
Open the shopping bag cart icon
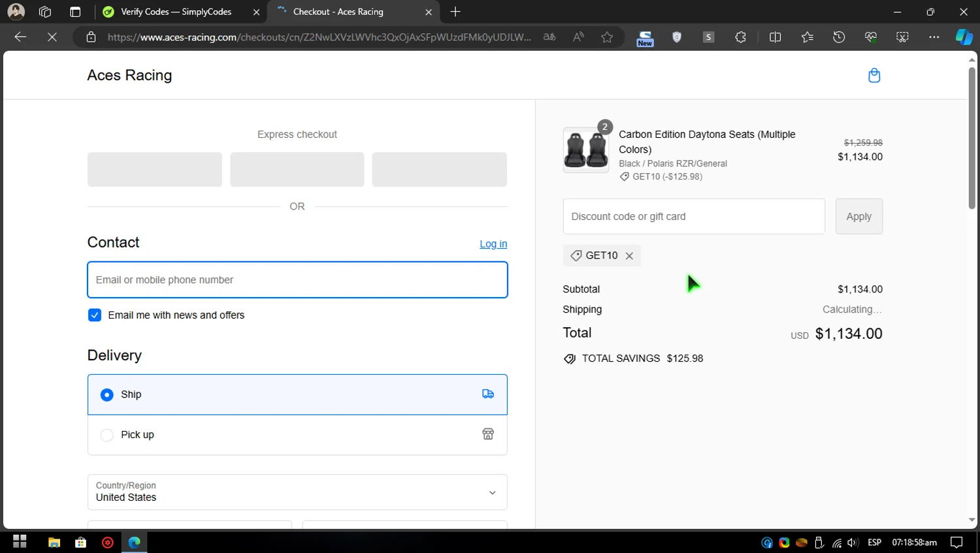point(874,76)
